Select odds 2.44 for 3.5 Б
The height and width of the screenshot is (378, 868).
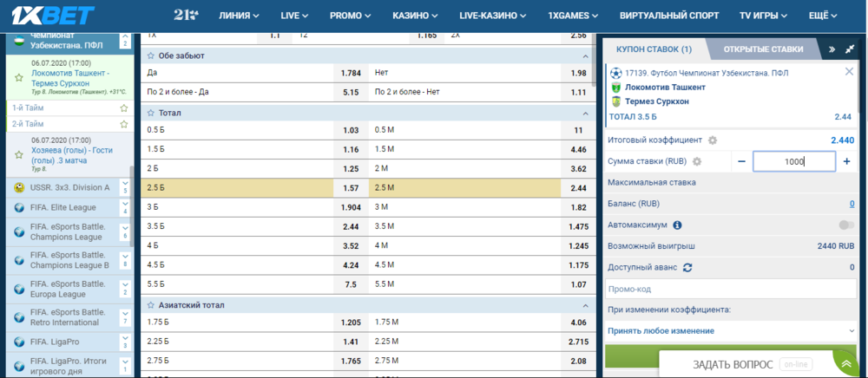351,226
